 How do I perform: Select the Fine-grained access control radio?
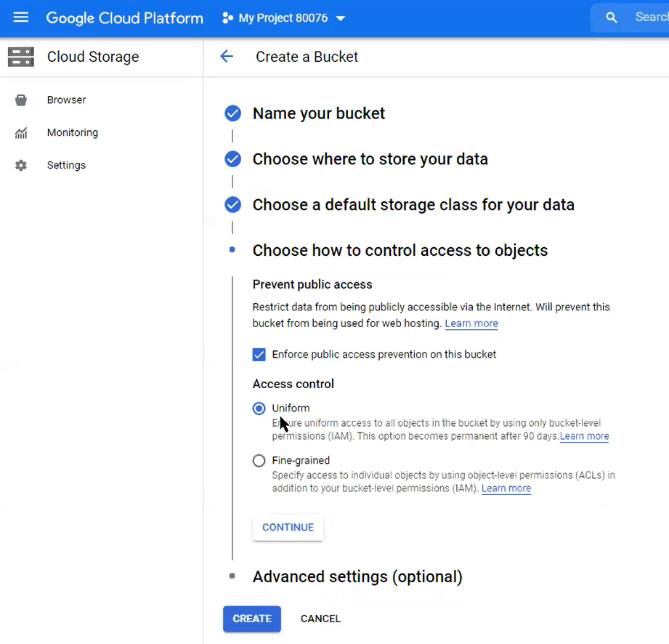click(x=259, y=461)
